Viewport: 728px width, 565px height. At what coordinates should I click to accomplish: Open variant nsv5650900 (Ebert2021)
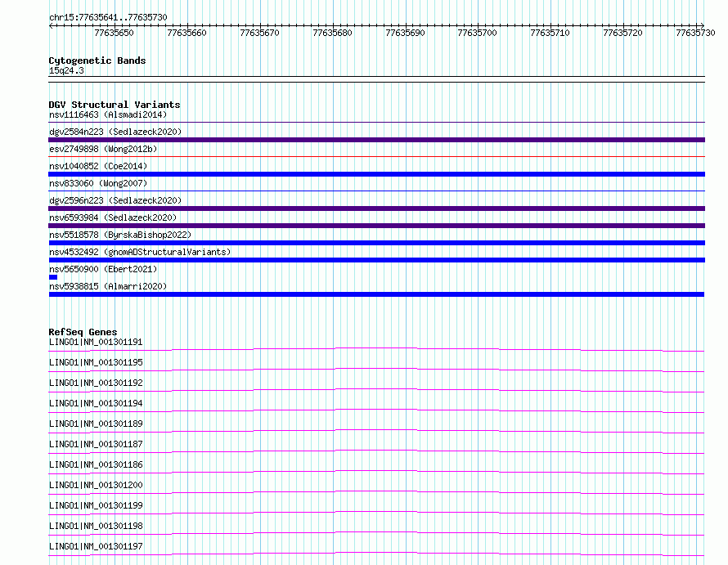coord(103,269)
